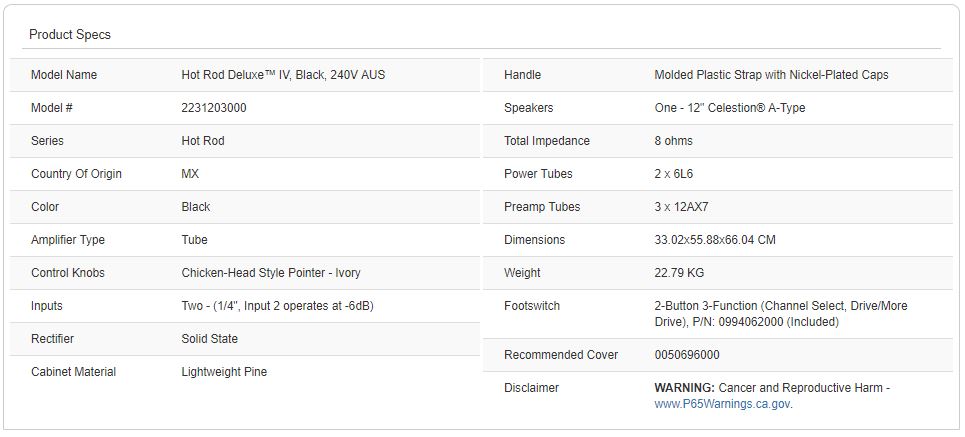Select the Inputs row value text
The width and height of the screenshot is (965, 437).
tap(278, 306)
